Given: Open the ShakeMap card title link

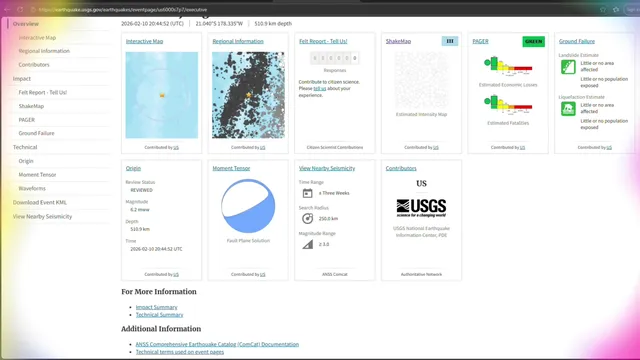Looking at the screenshot, I should tap(398, 41).
